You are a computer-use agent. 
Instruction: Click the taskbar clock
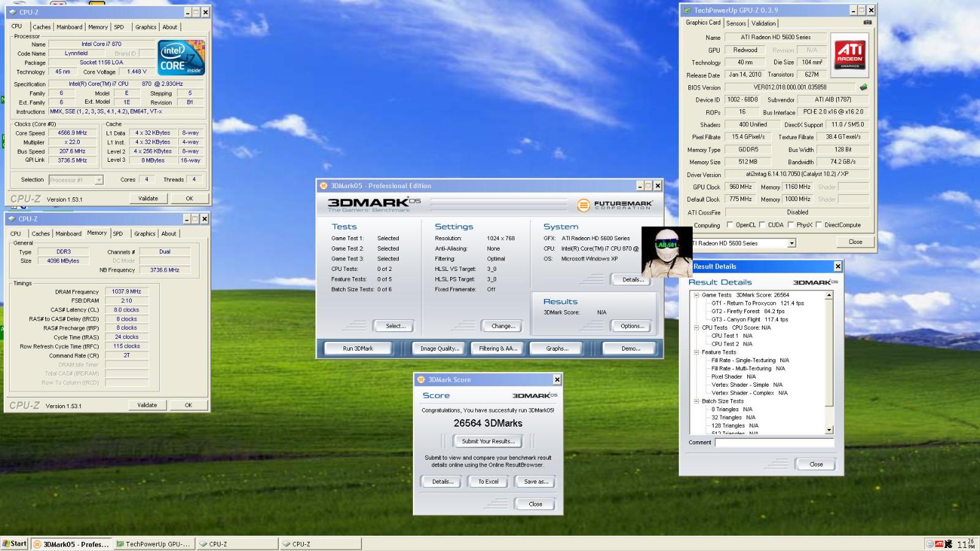point(966,544)
